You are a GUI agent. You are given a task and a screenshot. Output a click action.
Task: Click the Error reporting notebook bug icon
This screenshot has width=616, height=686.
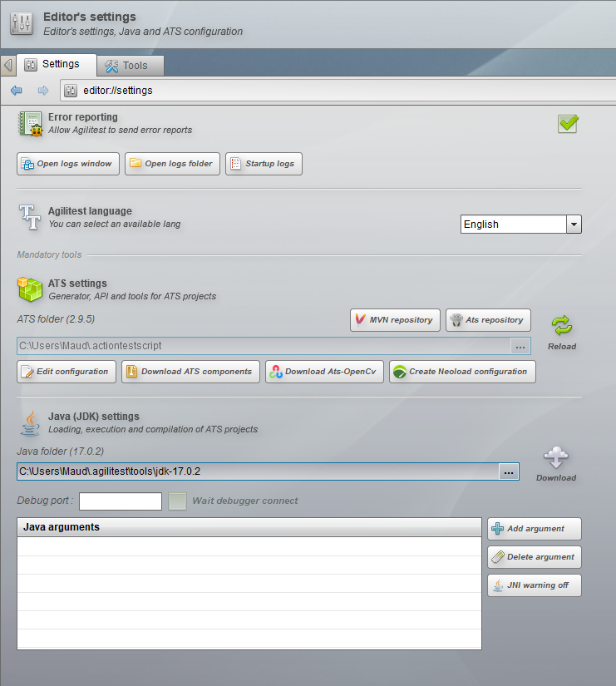tap(30, 124)
